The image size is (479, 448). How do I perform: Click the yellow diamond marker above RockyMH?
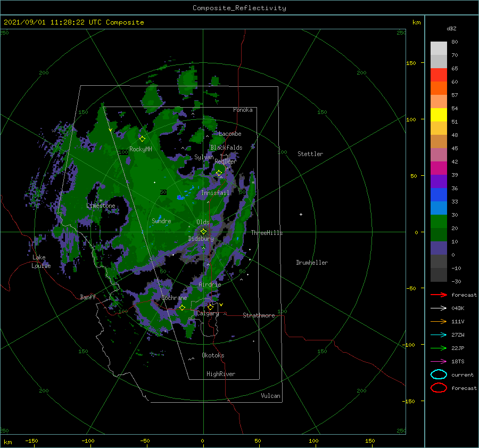[142, 139]
